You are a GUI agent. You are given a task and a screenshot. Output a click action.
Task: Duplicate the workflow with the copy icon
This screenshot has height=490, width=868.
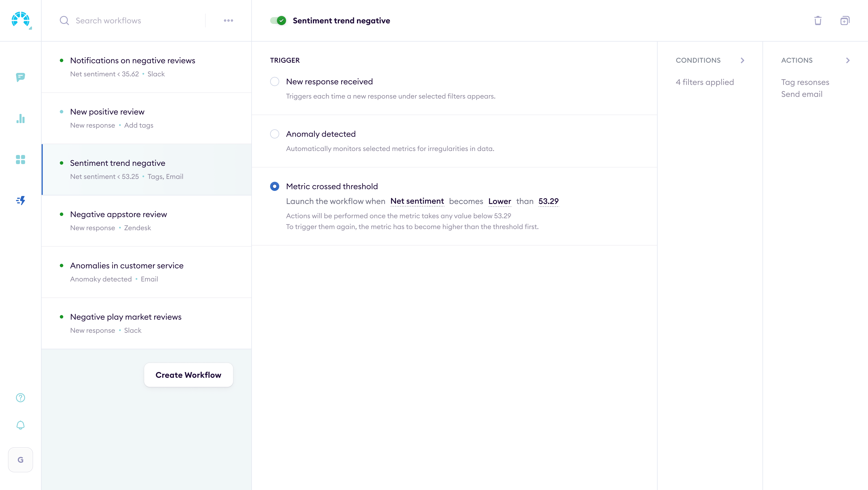845,20
